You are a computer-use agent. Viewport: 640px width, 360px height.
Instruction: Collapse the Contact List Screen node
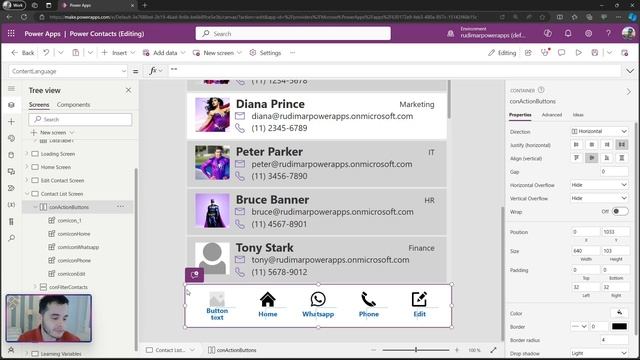pos(27,193)
